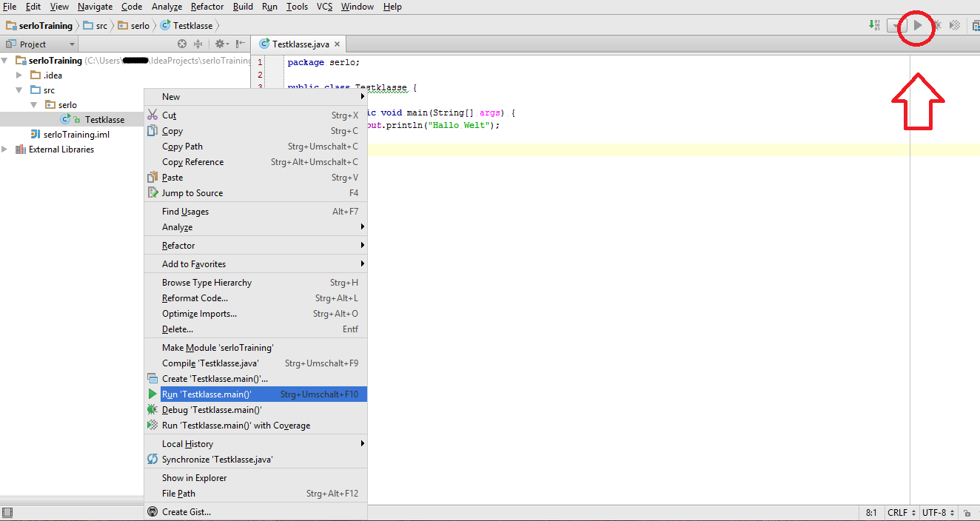This screenshot has height=521, width=980.
Task: Choose Debug 'Testklasse.main()' in the context menu
Action: 255,410
